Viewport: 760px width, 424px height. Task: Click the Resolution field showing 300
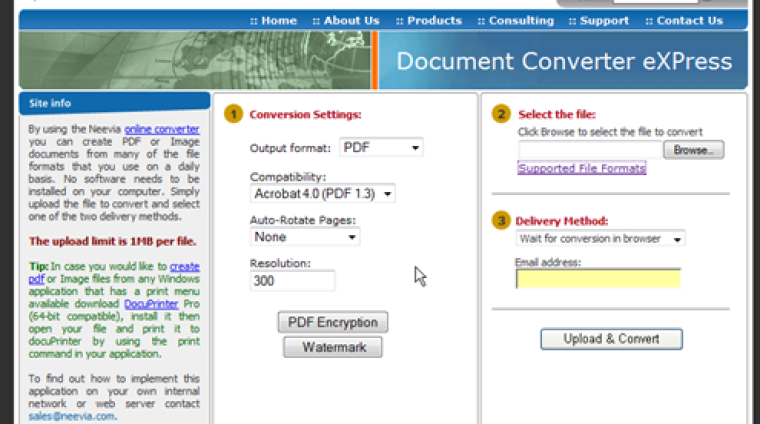(x=292, y=281)
